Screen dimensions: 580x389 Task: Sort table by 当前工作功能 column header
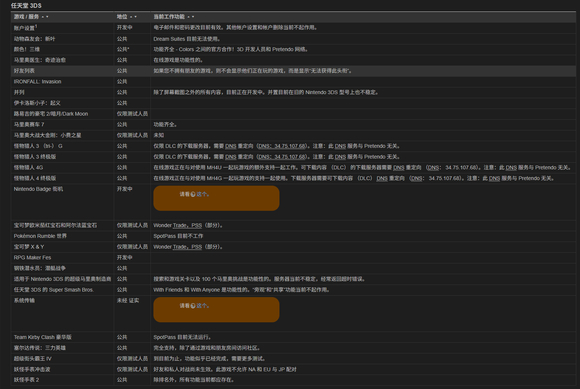[x=173, y=17]
